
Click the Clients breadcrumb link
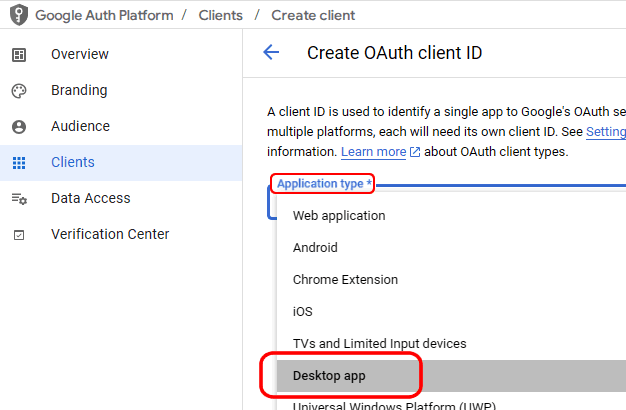[220, 15]
